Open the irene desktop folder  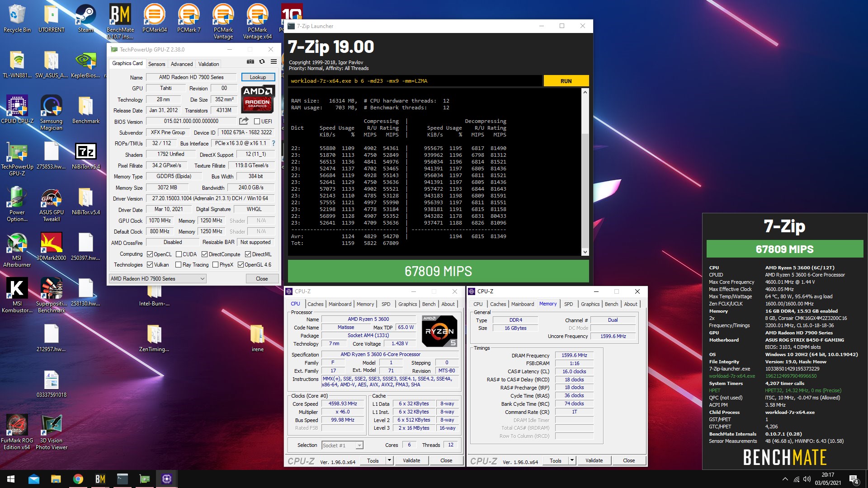click(257, 338)
